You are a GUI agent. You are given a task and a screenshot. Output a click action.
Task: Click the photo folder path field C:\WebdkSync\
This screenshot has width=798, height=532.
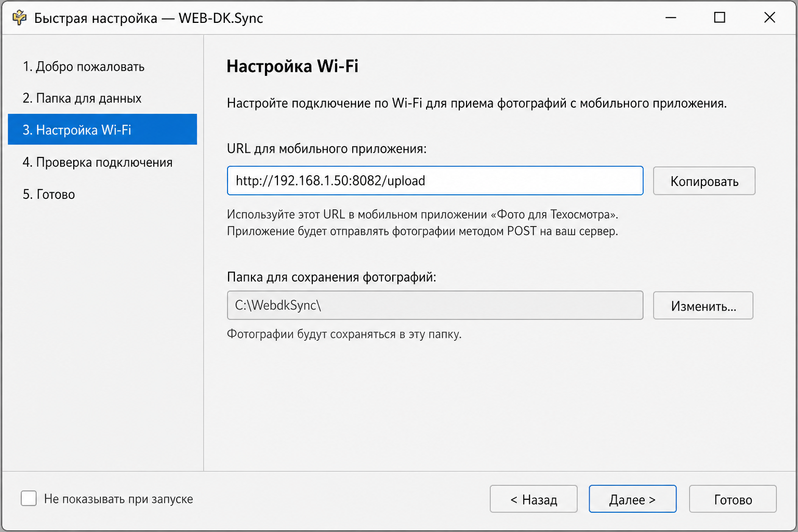point(435,305)
